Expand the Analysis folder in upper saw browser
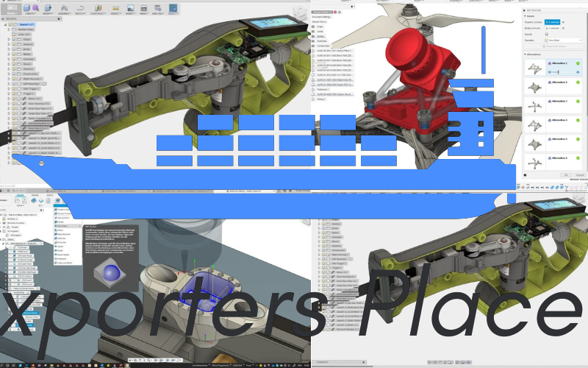 point(9,44)
